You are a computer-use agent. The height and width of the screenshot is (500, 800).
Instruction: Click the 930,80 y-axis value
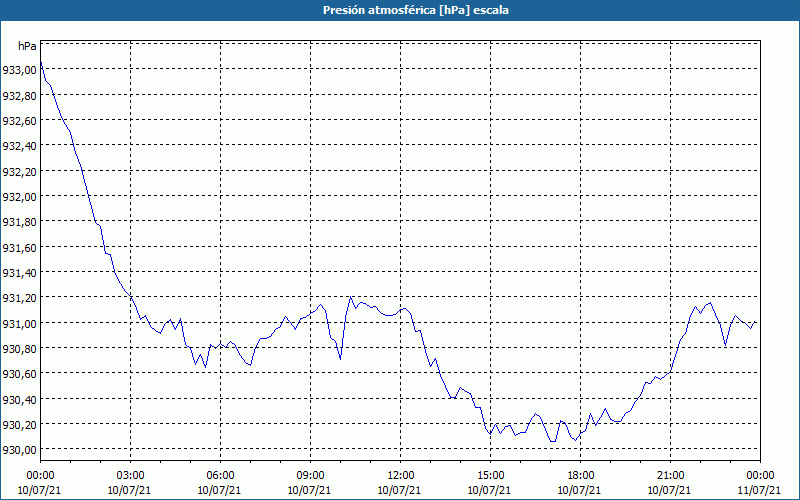coord(19,349)
